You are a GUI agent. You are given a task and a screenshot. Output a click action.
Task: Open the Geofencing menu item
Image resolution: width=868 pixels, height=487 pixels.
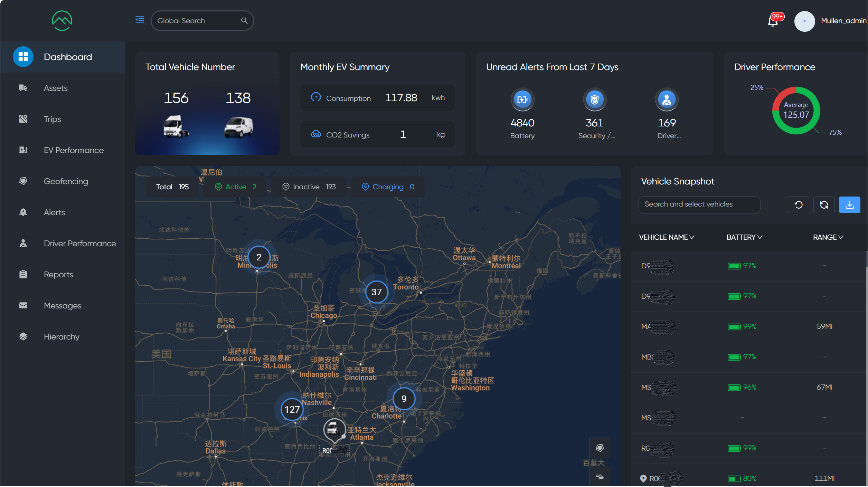[66, 181]
